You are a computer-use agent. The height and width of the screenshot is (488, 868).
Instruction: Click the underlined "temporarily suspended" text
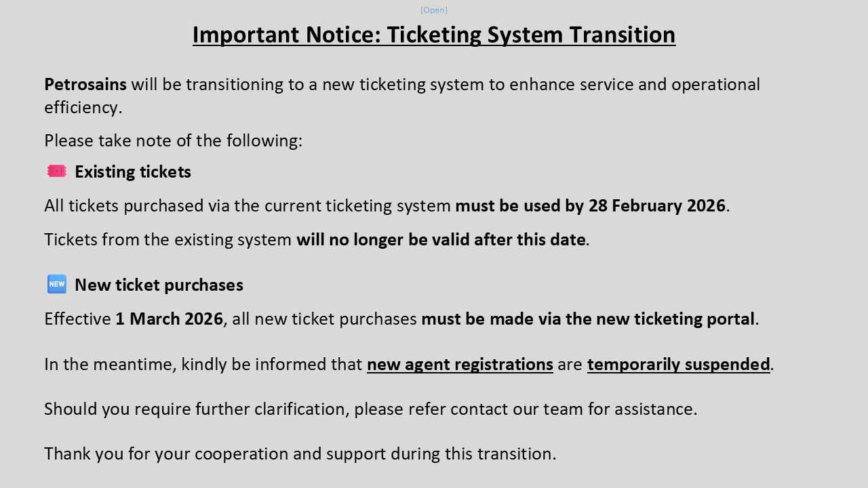pyautogui.click(x=678, y=364)
